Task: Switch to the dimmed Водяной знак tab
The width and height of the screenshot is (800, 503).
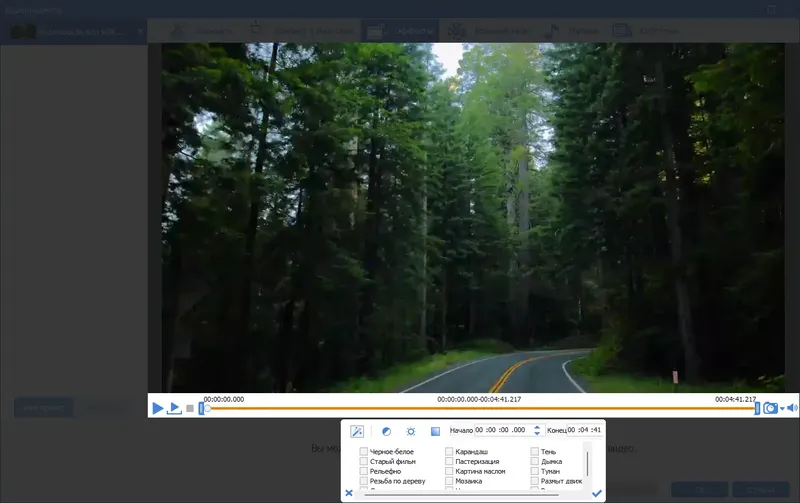Action: 488,31
